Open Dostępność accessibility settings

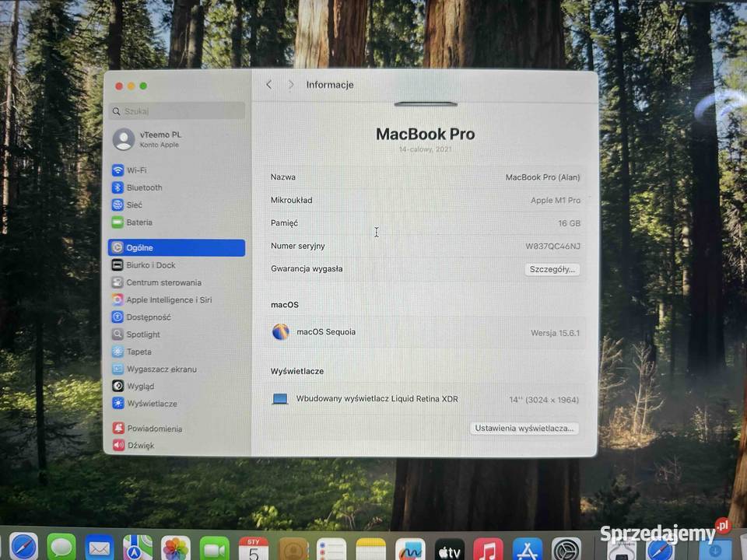(x=149, y=317)
